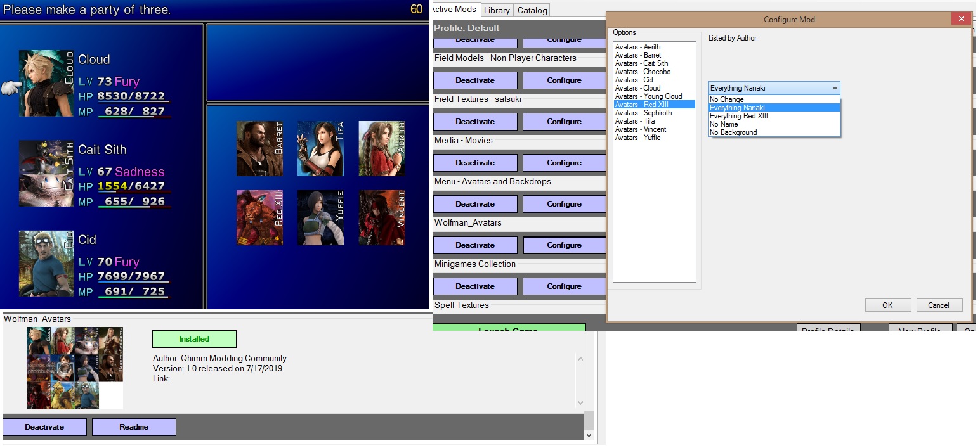980x448 pixels.
Task: Choose Red XIII's avatar from the reserve grid
Action: point(259,217)
